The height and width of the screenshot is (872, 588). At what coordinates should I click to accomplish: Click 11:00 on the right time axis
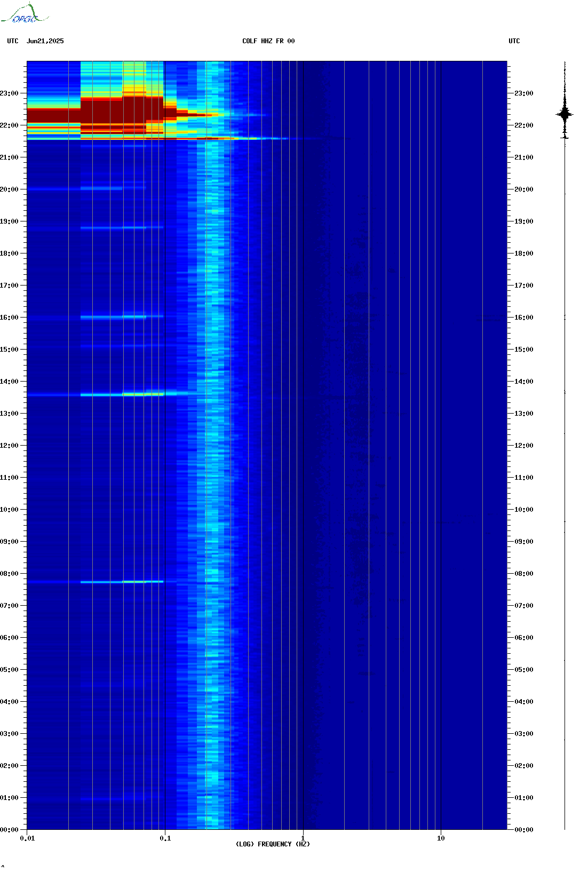(523, 478)
